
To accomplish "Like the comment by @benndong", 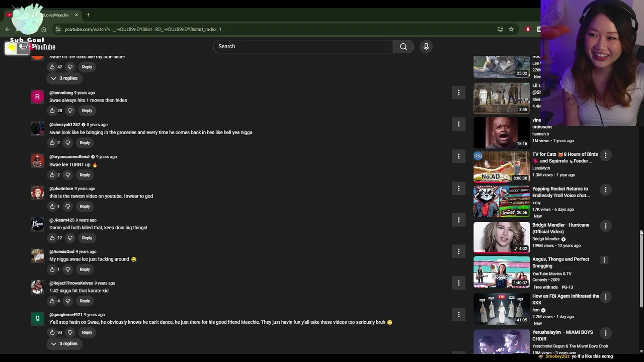I will pos(52,111).
